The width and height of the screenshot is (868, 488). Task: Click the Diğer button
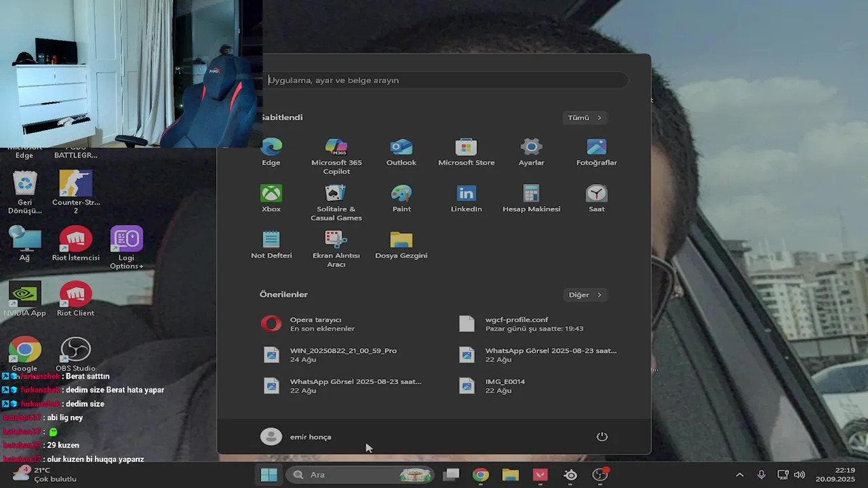coord(585,295)
